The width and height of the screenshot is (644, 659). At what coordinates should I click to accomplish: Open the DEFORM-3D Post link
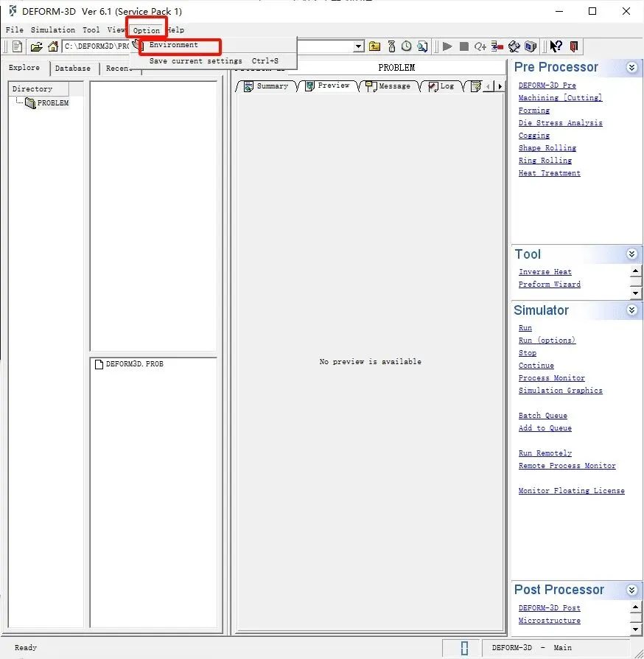(549, 608)
